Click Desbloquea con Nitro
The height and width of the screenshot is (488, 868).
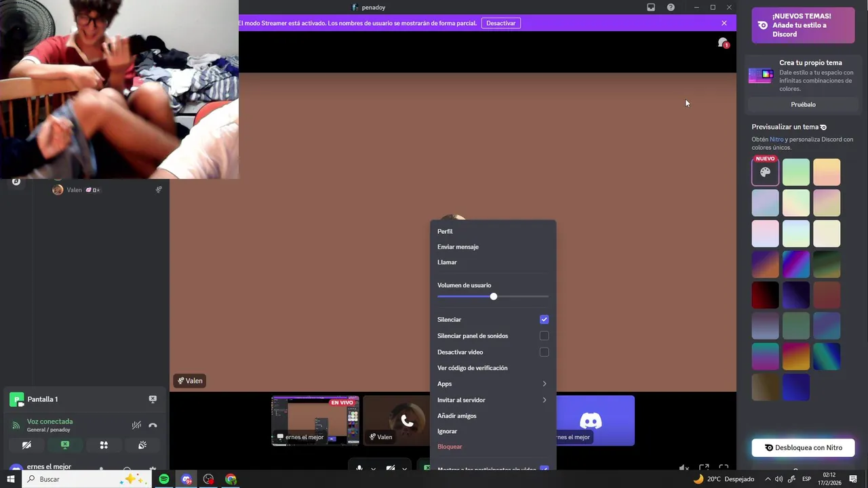pos(803,447)
